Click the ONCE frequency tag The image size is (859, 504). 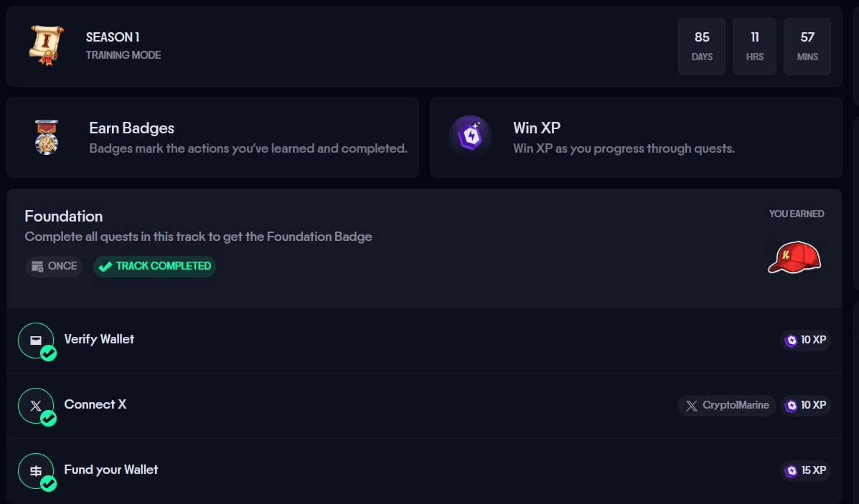[x=54, y=266]
